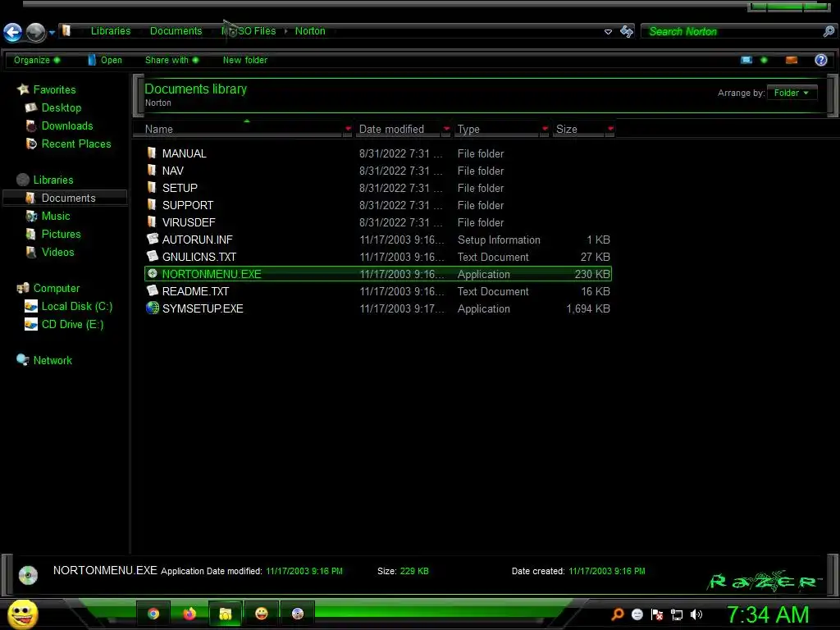This screenshot has height=630, width=840.
Task: Click the smiley face taskbar app
Action: [262, 614]
